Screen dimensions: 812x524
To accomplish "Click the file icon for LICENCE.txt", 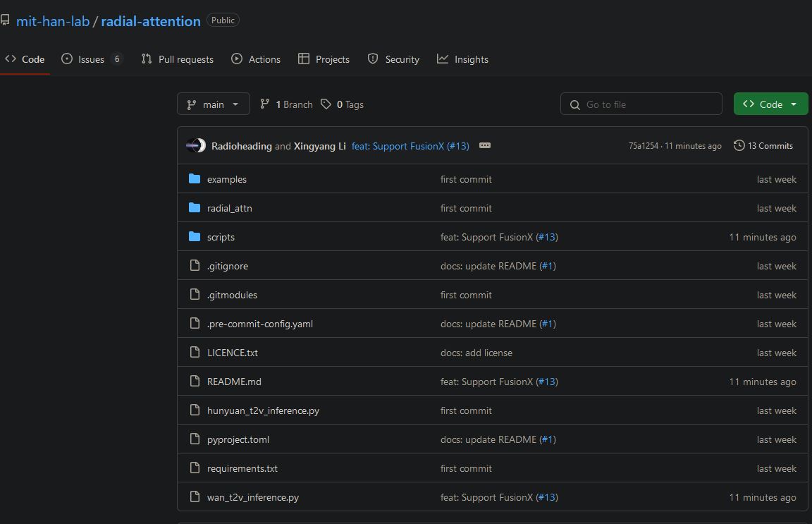I will coord(195,353).
